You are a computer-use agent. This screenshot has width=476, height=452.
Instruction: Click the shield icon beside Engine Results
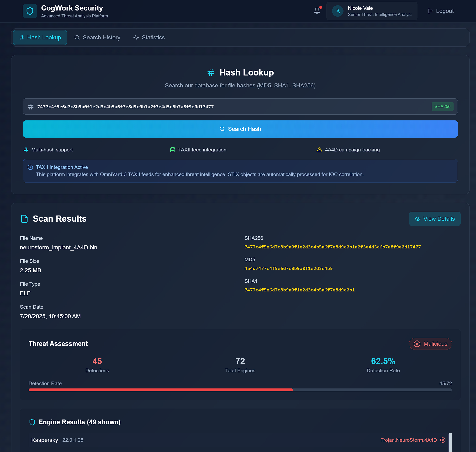coord(32,422)
